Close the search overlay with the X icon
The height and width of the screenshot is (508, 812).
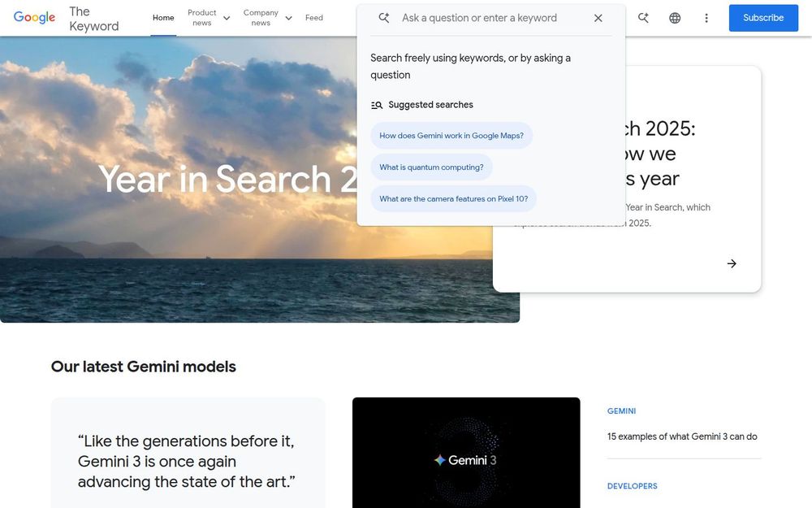[598, 17]
